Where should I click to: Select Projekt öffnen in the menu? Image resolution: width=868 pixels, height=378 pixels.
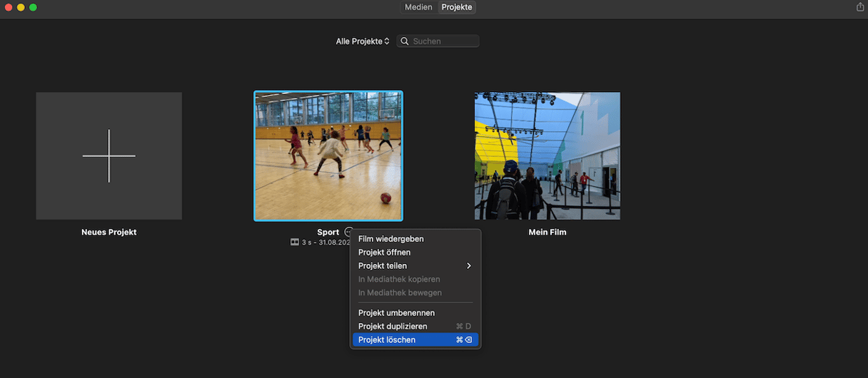[384, 252]
